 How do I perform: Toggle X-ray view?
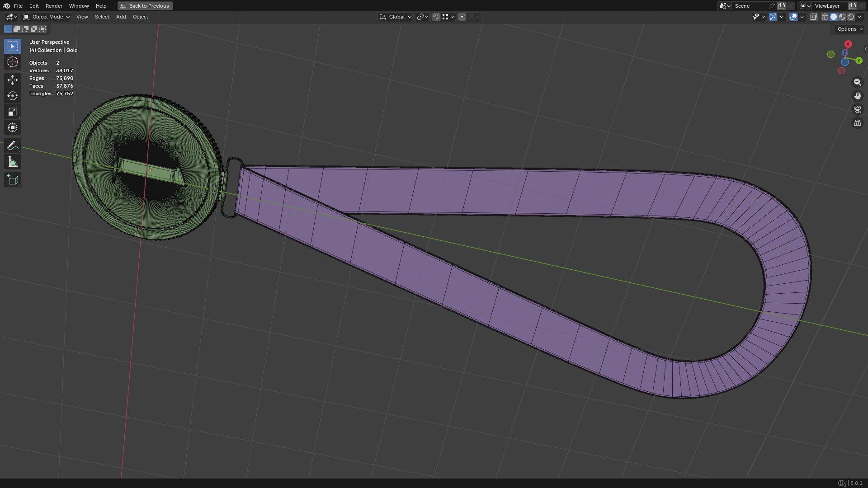pyautogui.click(x=813, y=17)
